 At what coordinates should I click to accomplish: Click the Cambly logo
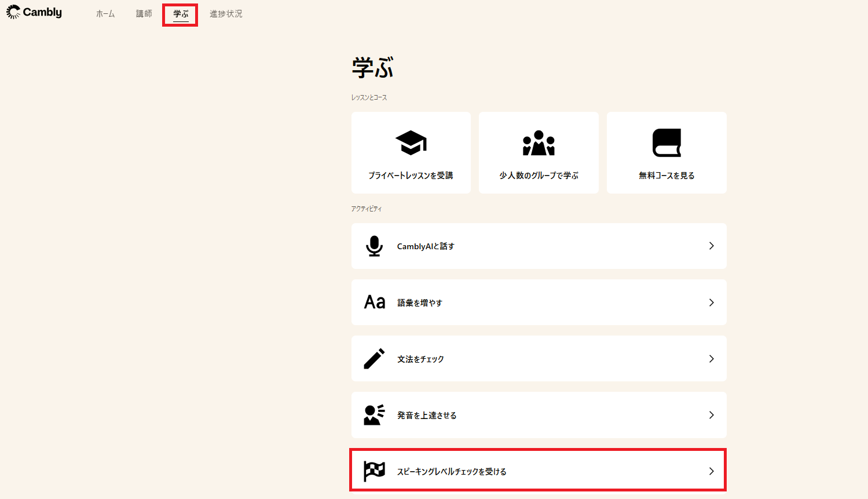(x=34, y=12)
